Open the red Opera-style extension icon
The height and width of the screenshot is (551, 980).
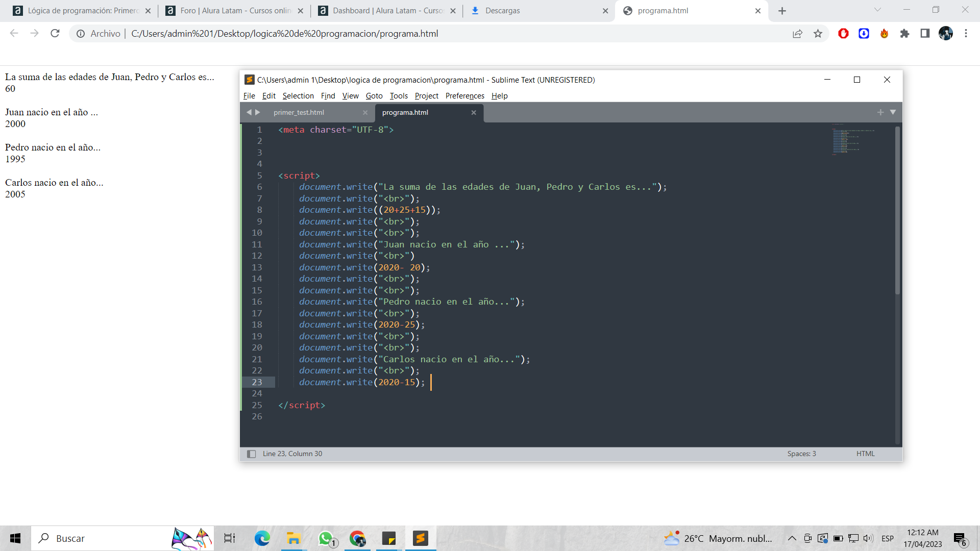pos(843,34)
